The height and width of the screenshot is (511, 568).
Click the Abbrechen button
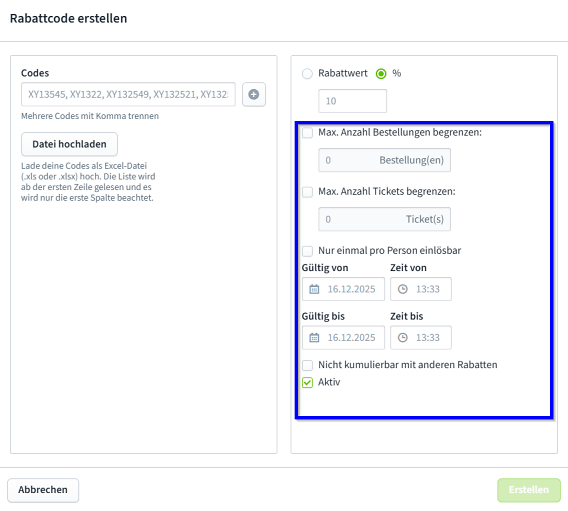click(43, 490)
